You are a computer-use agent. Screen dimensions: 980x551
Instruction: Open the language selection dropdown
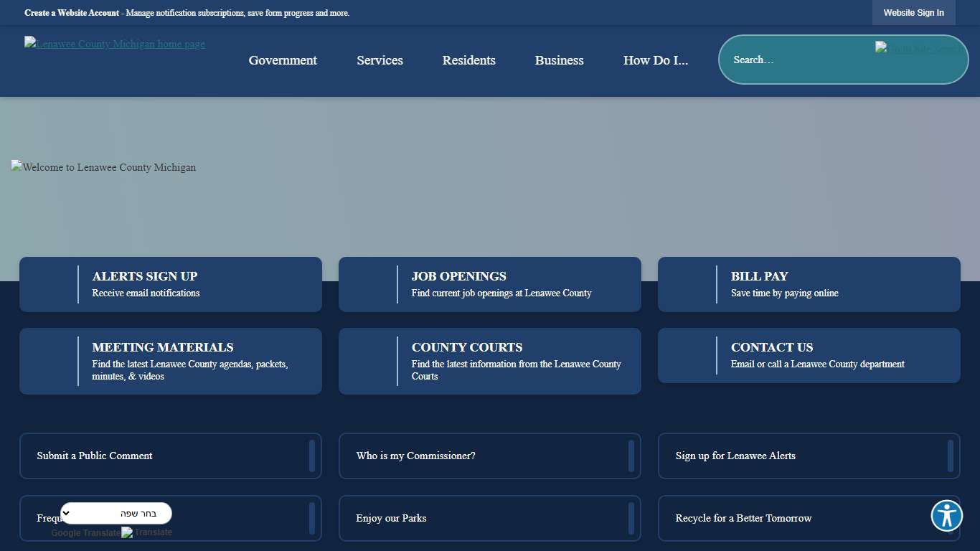(116, 513)
